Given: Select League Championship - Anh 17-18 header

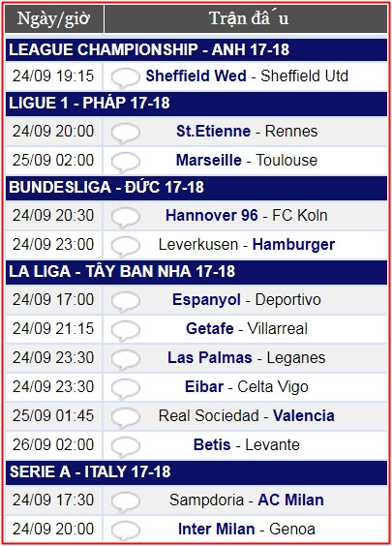Looking at the screenshot, I should 196,49.
